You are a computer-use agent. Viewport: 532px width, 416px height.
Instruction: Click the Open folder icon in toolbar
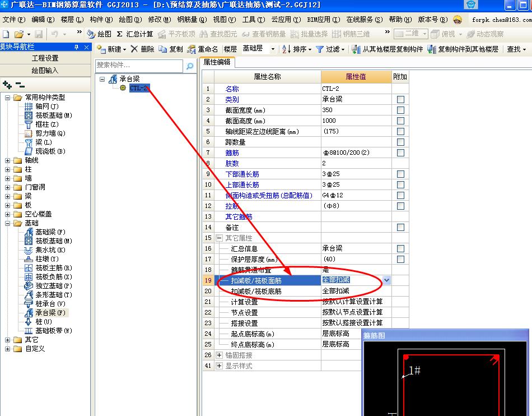coord(19,34)
